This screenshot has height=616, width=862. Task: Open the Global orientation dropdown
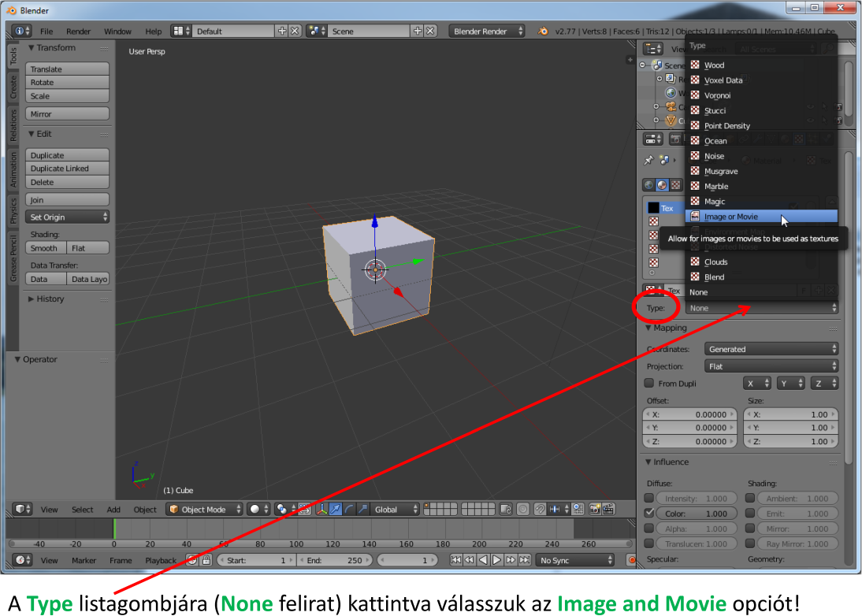pos(396,510)
